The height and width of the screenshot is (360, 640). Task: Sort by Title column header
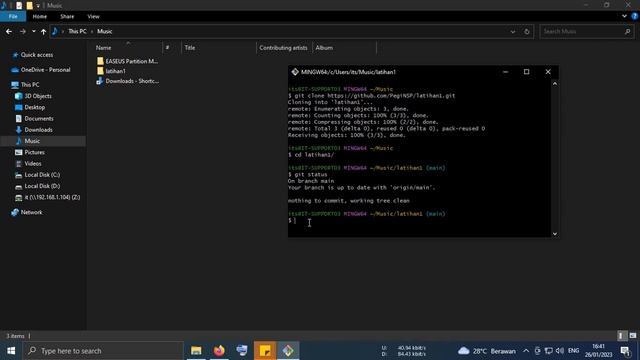click(x=190, y=48)
